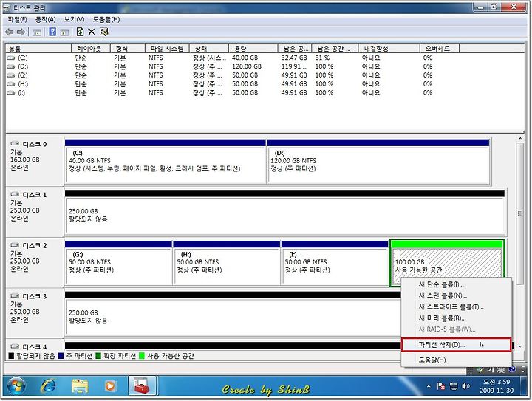Sort by the 상태 column header
Viewport: 532px width, 401px height.
209,49
